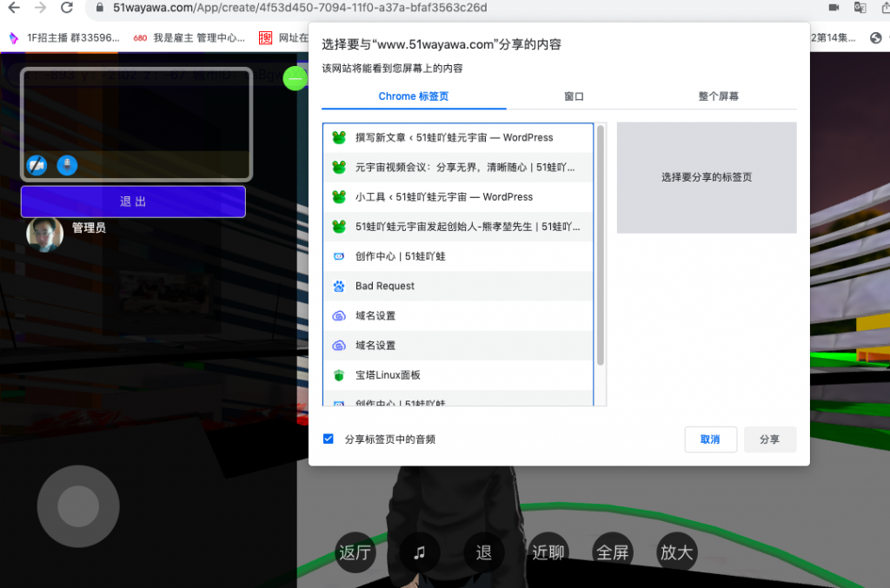Viewport: 890px width, 588px height.
Task: Click the green shield icon beside 宝塔Linux面板
Action: coord(339,375)
